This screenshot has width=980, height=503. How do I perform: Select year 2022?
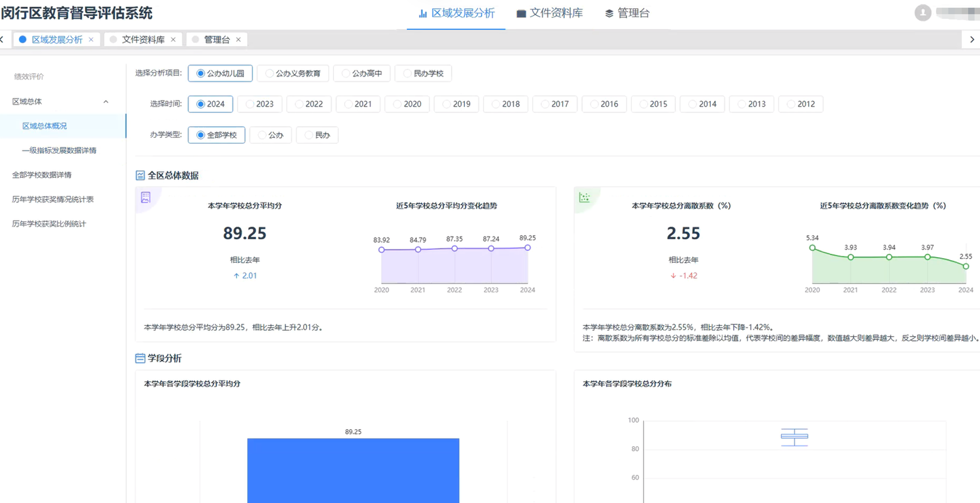click(x=309, y=104)
